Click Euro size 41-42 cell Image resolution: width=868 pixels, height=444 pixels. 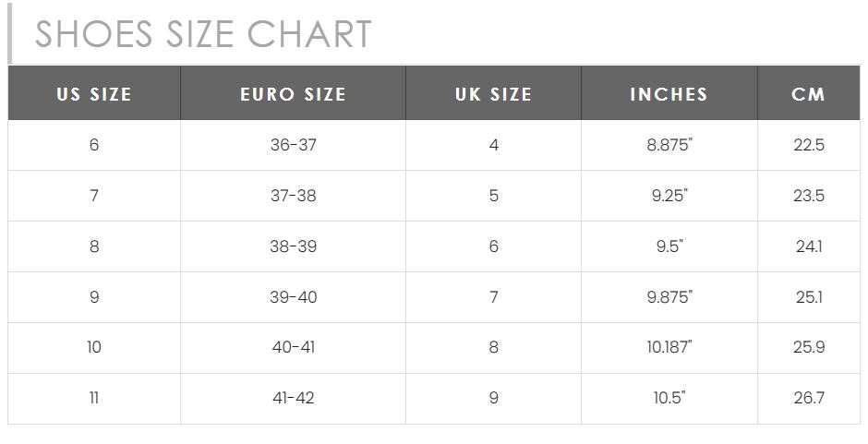(x=293, y=398)
